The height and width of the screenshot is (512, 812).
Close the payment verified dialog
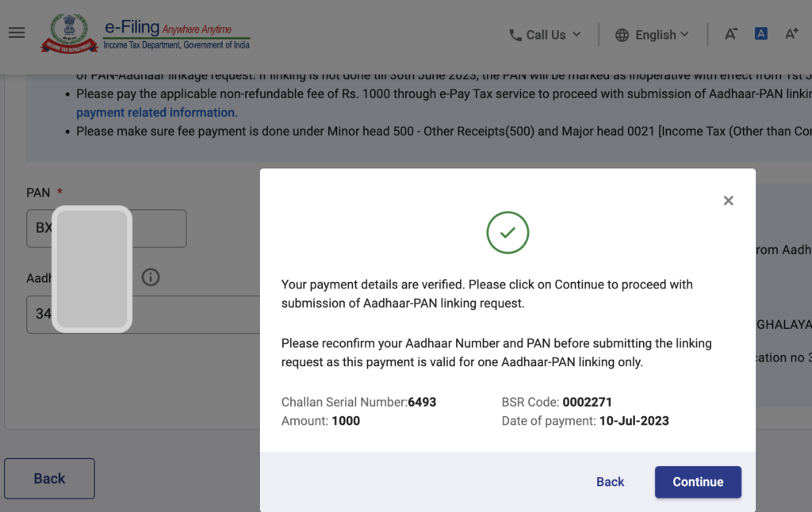click(728, 201)
